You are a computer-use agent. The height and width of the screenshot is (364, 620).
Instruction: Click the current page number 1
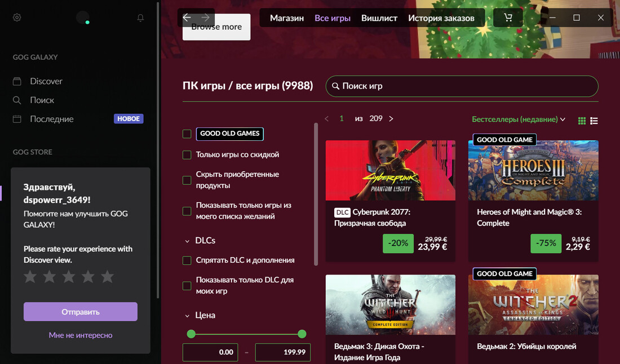pos(342,118)
